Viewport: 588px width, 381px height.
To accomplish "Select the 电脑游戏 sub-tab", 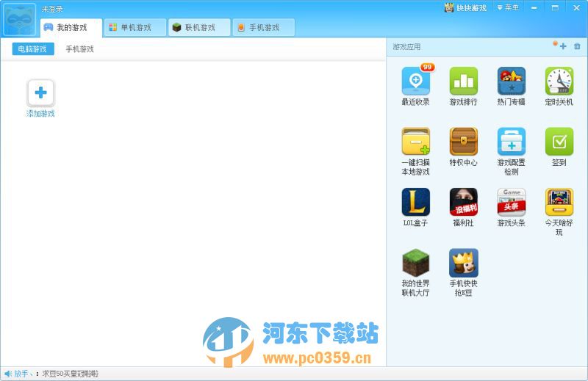I will pos(33,48).
